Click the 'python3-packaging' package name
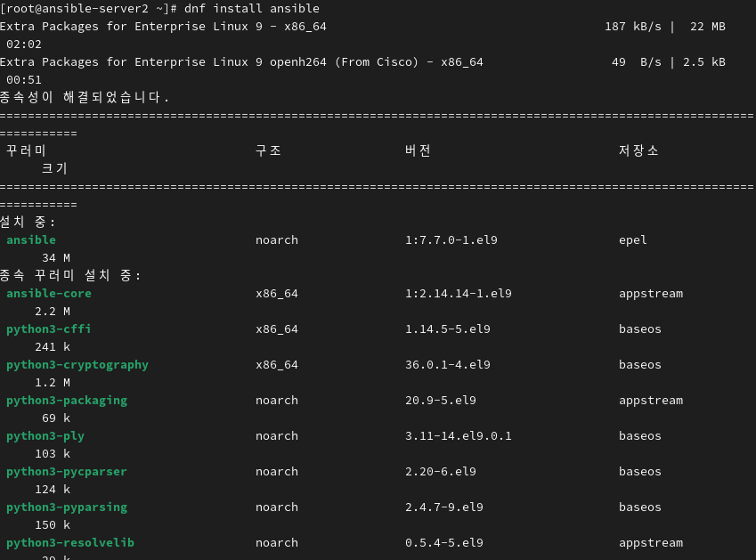The image size is (756, 560). click(x=67, y=401)
